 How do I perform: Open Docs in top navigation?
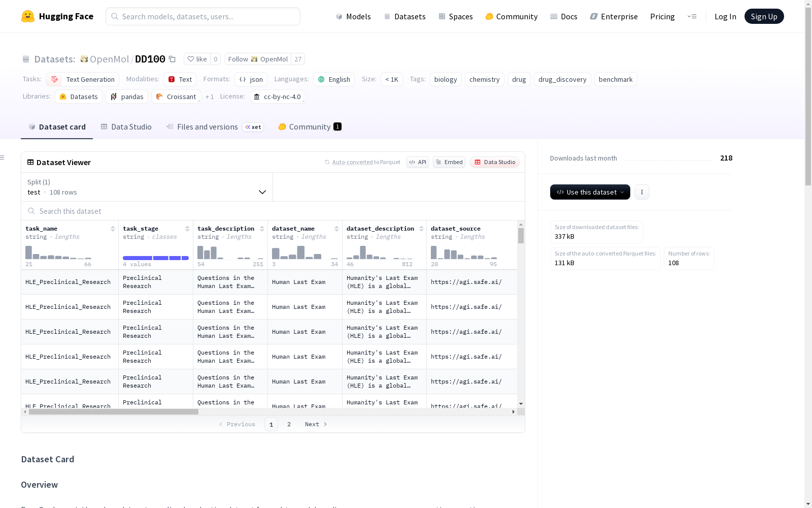tap(564, 16)
